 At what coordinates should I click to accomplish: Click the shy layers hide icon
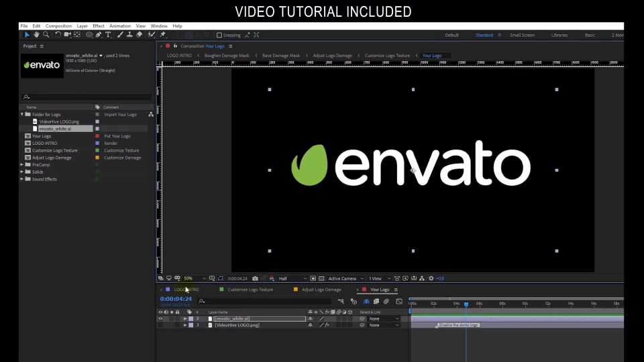tap(366, 301)
